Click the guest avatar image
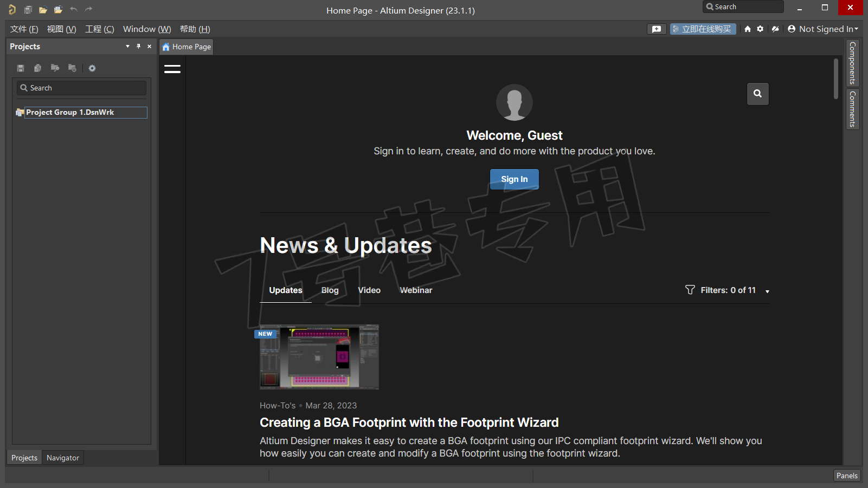This screenshot has height=488, width=868. pos(515,102)
